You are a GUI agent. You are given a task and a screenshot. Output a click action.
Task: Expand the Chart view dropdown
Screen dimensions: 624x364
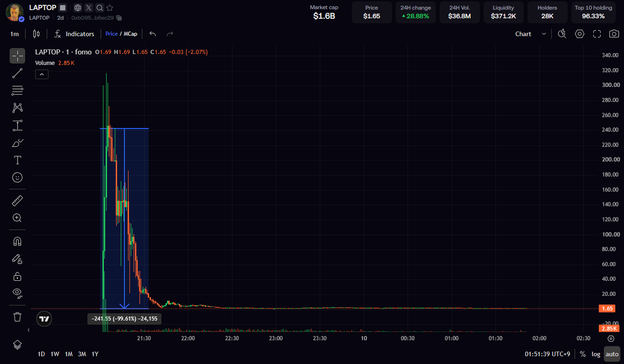(x=530, y=34)
